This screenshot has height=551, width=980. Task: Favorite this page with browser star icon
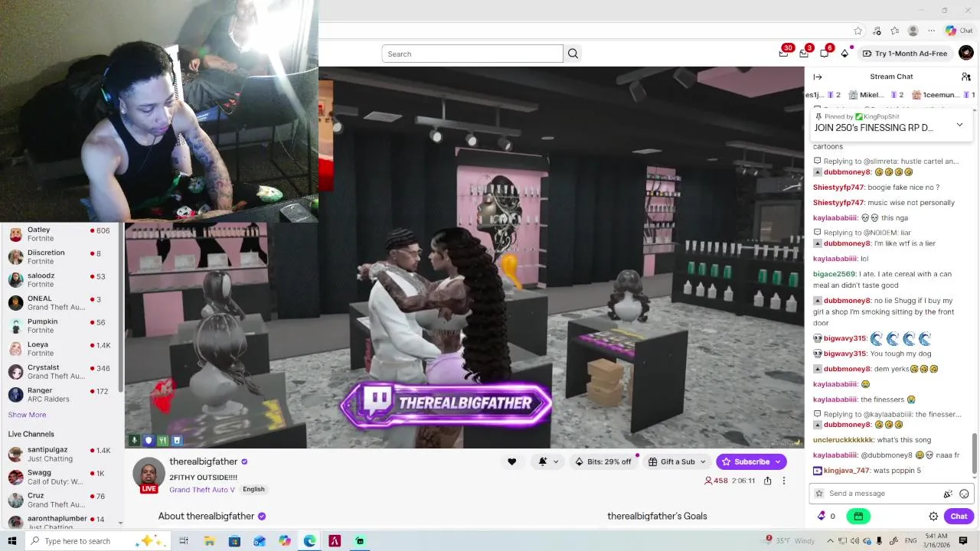858,31
